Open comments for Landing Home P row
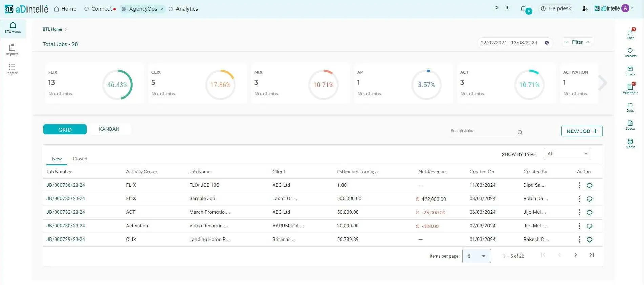 tap(589, 240)
